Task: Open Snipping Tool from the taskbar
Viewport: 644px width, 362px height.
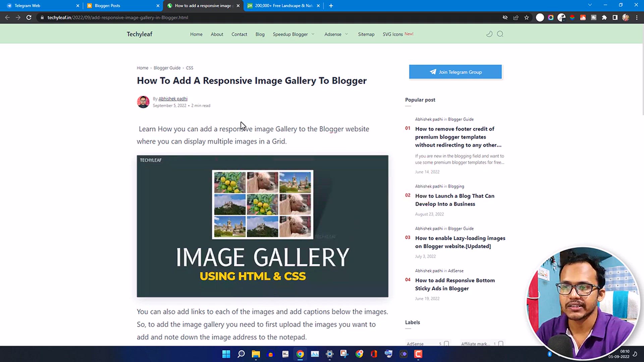Action: click(344, 354)
